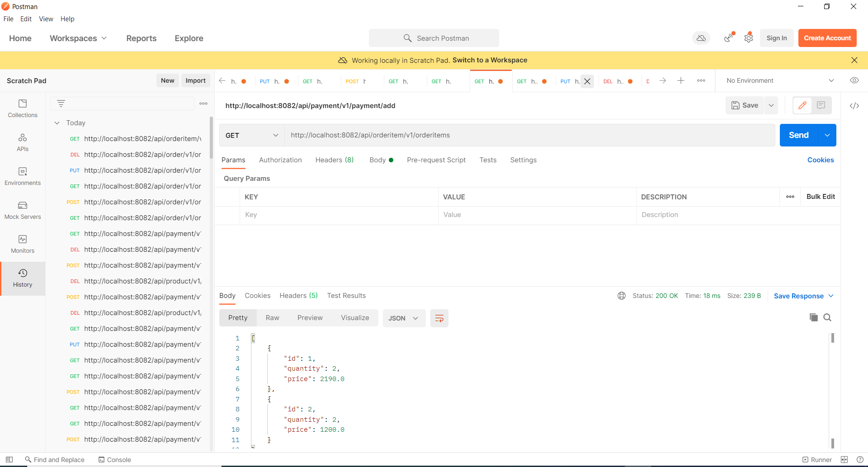Open the Collections sidebar panel
This screenshot has height=467, width=868.
[23, 108]
